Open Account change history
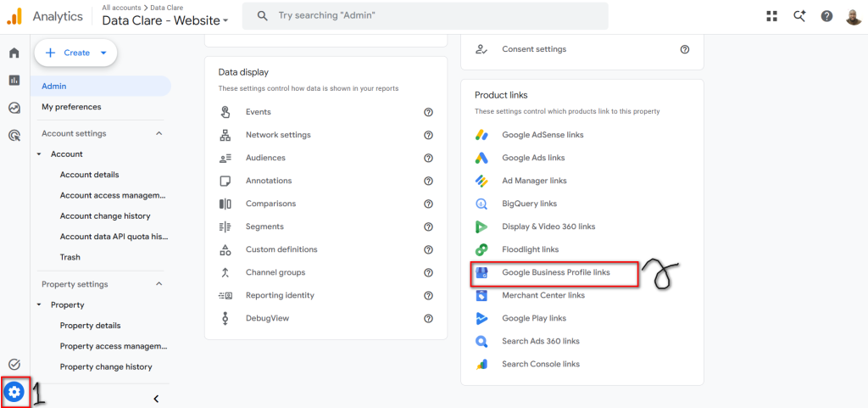This screenshot has width=868, height=408. point(105,216)
